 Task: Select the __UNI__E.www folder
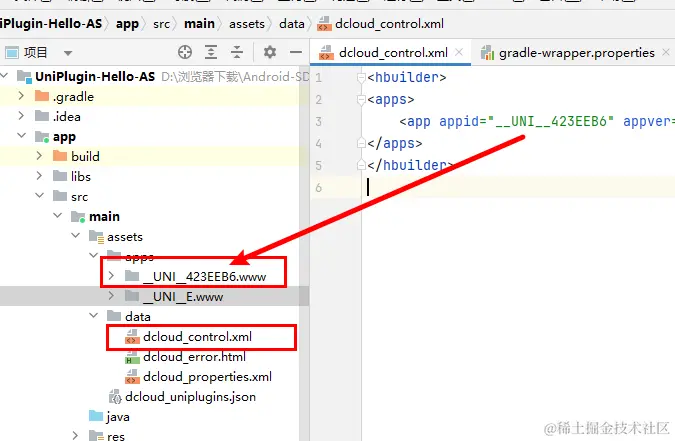tap(173, 296)
